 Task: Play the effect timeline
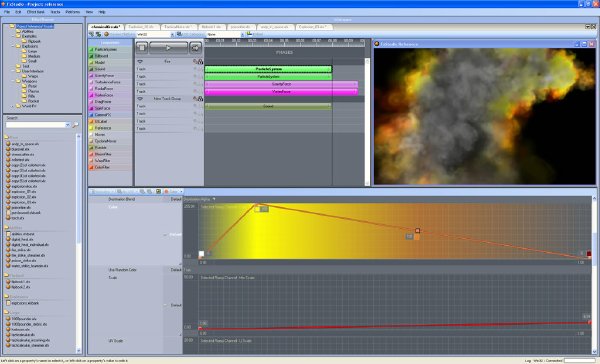168,48
